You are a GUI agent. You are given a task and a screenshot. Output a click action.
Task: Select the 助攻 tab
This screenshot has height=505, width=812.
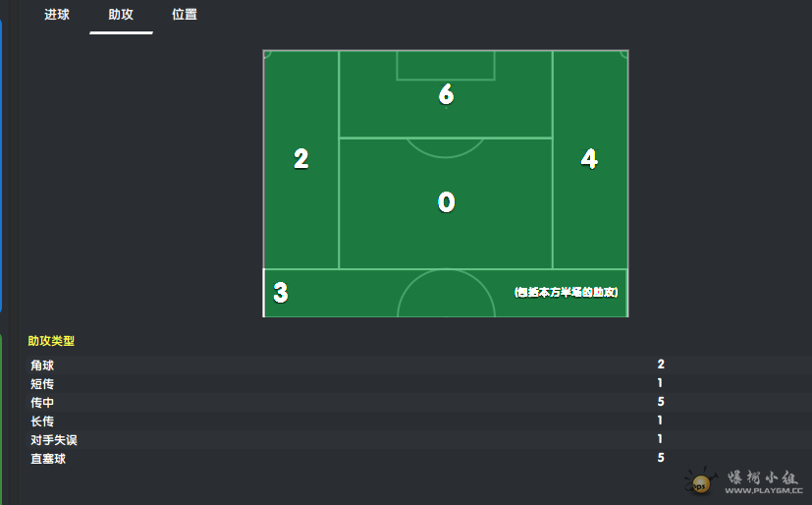click(121, 15)
